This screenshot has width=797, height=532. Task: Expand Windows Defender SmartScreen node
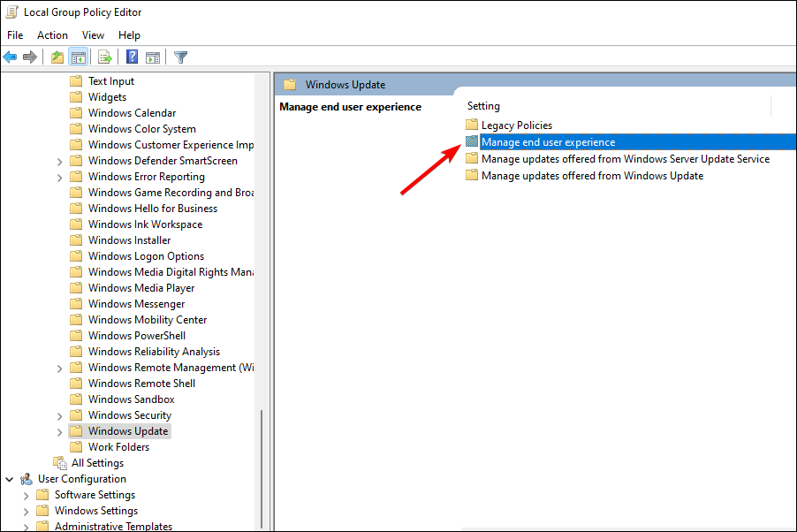point(59,162)
